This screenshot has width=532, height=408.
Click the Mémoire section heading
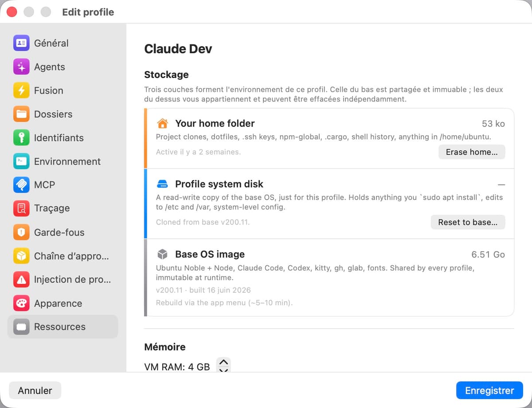165,347
